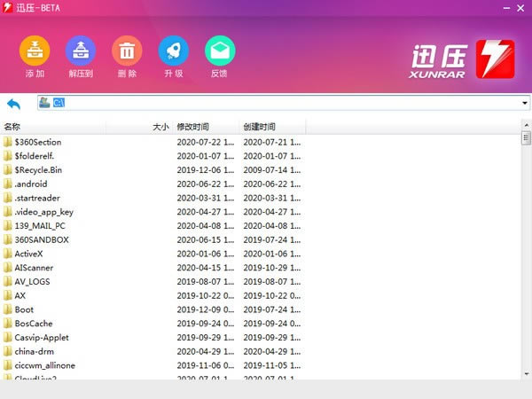Click the 360SANDBOX folder name
Viewport: 532px width, 399px height.
[42, 240]
